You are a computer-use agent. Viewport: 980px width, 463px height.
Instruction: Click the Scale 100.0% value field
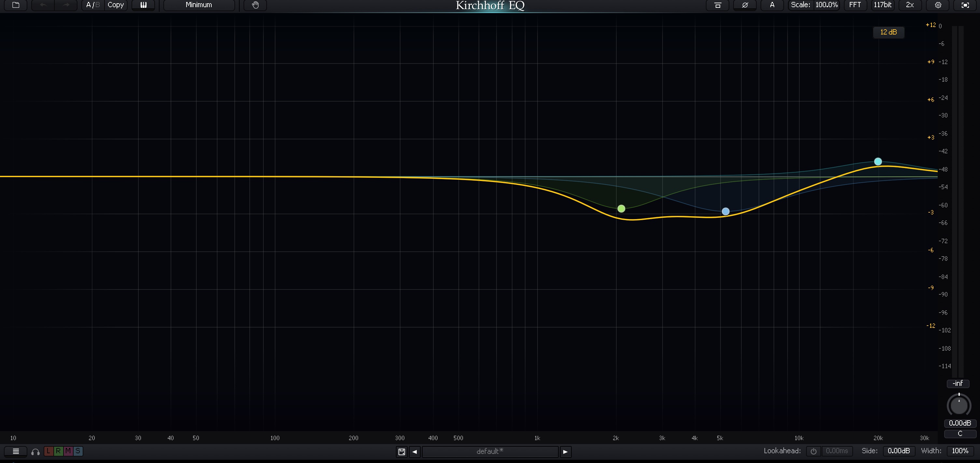(x=826, y=5)
